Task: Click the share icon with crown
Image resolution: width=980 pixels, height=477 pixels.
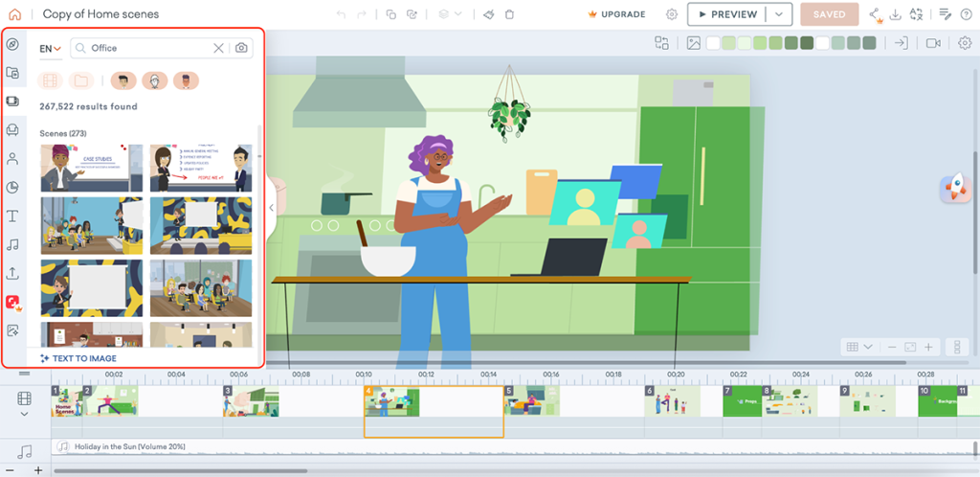Action: click(876, 14)
